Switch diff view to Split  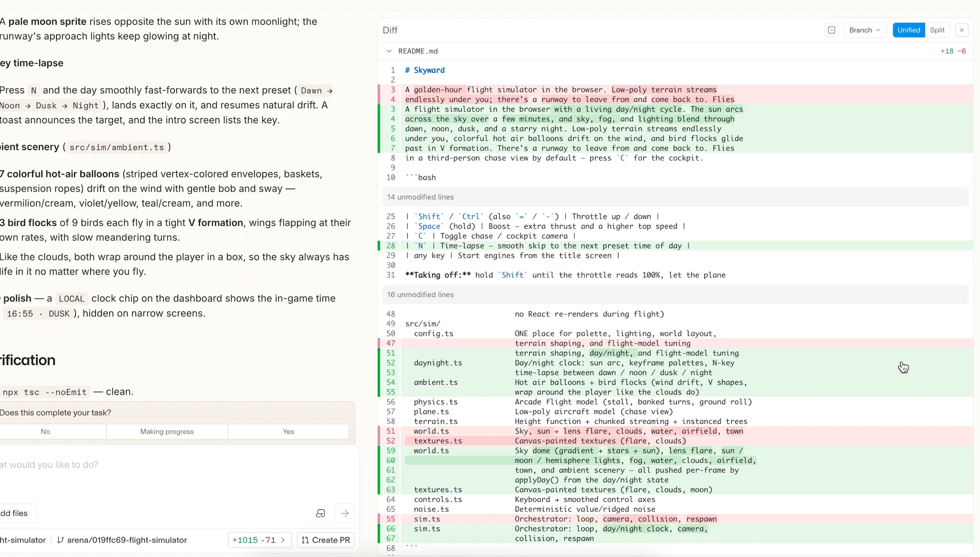click(937, 30)
